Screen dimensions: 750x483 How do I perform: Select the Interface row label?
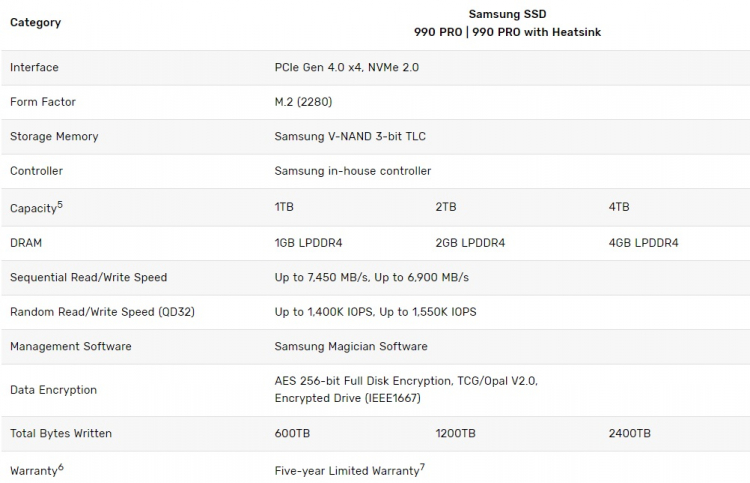(34, 67)
